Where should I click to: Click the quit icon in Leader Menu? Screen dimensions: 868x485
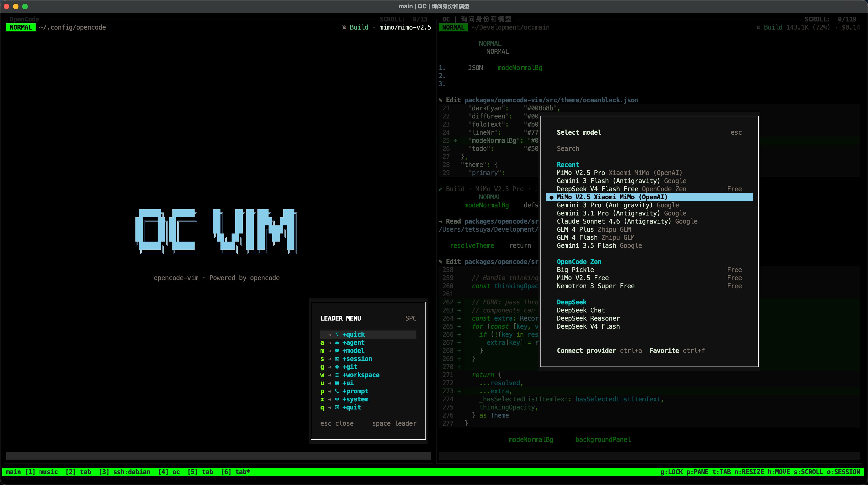pos(337,407)
